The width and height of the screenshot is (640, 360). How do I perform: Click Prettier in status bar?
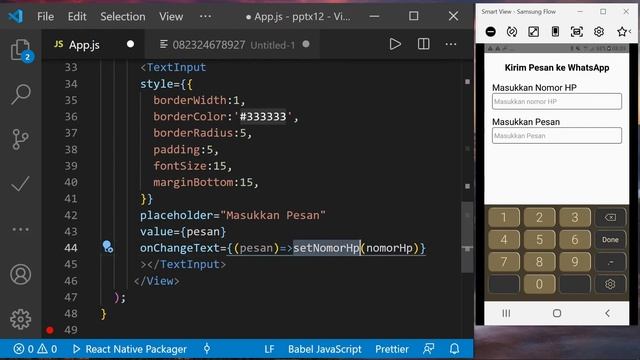click(x=392, y=349)
